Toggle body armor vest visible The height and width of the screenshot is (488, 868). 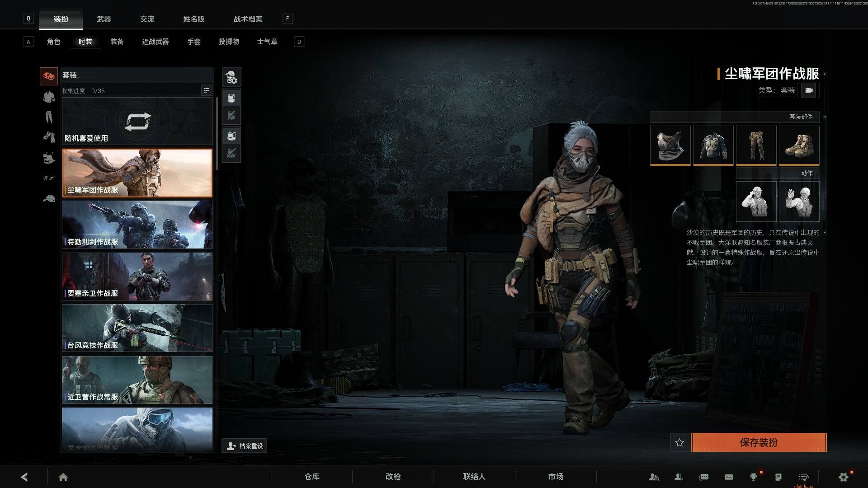coord(231,98)
